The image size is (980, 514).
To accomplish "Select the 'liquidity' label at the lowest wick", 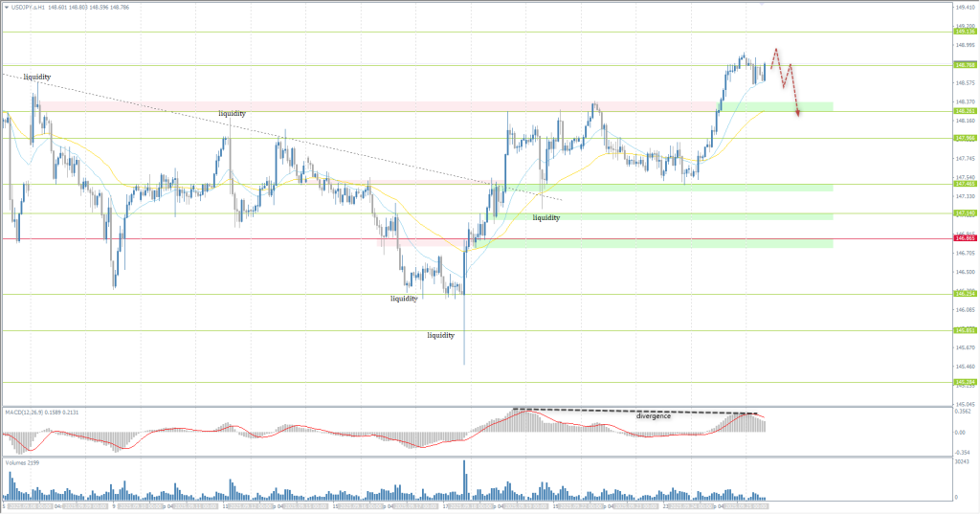I will pos(440,335).
